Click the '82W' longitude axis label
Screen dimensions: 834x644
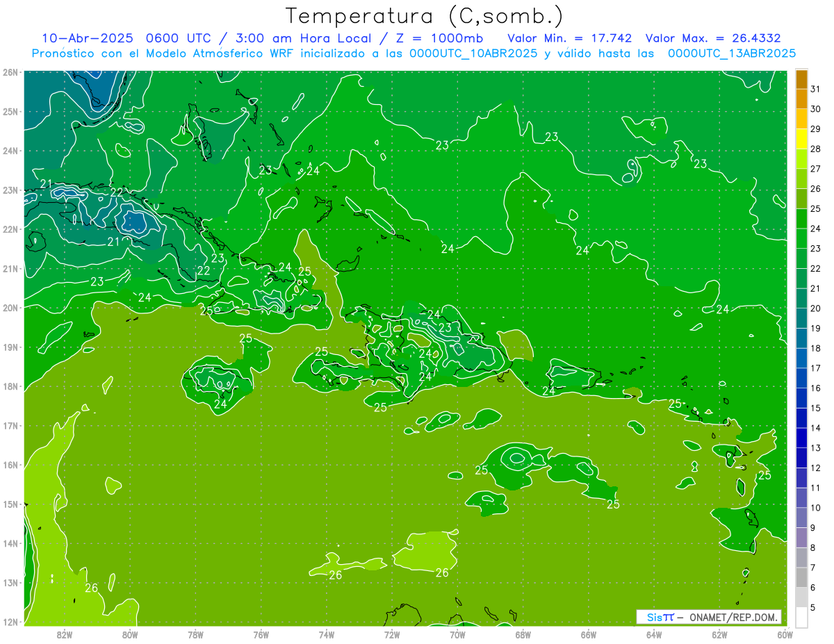coord(65,634)
